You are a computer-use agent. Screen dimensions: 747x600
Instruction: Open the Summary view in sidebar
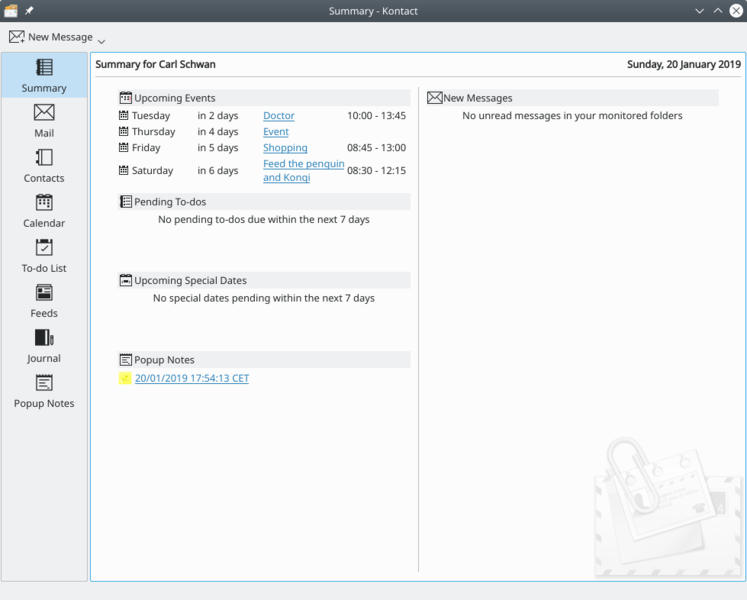tap(44, 75)
